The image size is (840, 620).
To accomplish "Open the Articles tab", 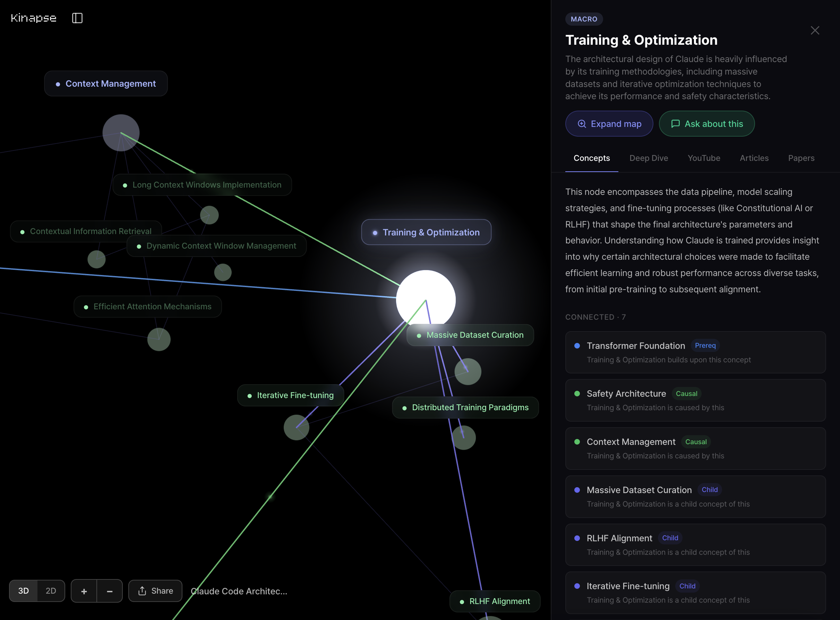I will [x=754, y=158].
